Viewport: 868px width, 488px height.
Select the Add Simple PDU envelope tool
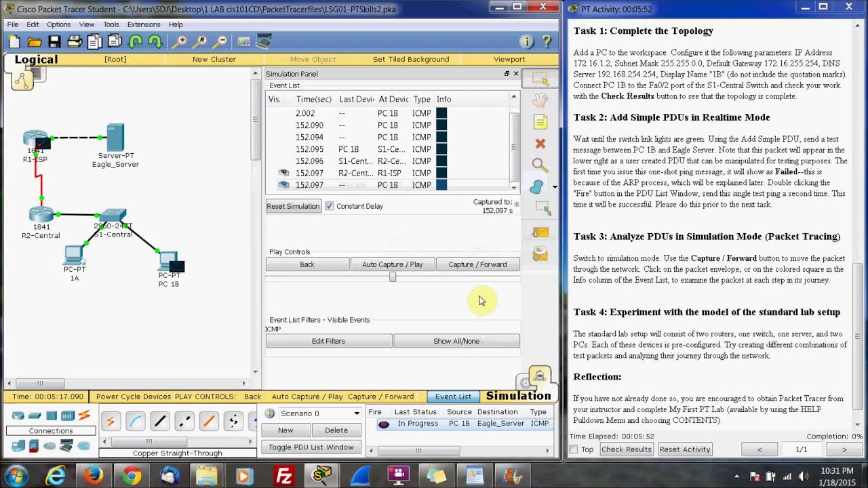coord(540,232)
